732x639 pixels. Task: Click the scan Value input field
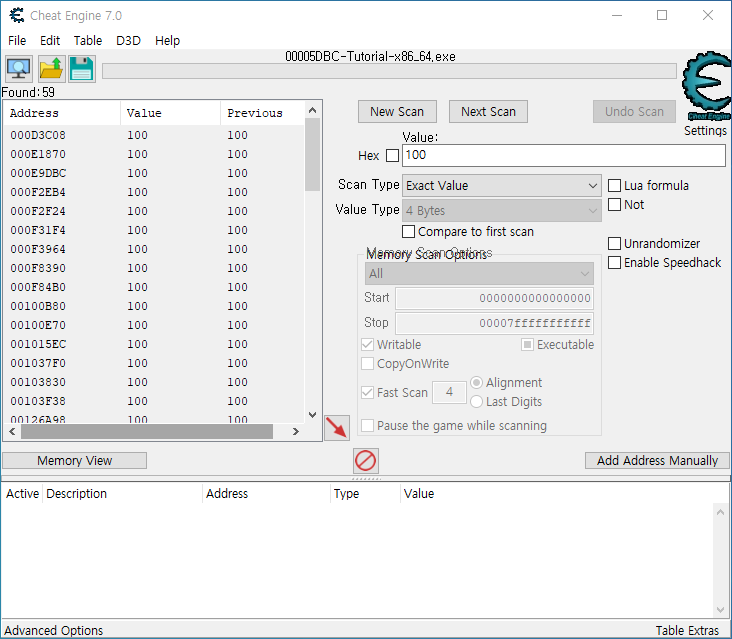(x=563, y=155)
